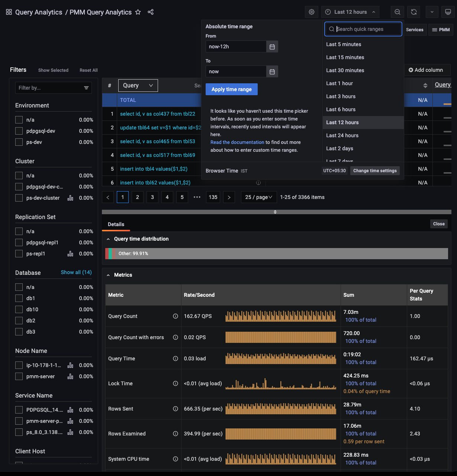457x476 pixels.
Task: Click info icon beside Query Count metric
Action: pos(176,316)
